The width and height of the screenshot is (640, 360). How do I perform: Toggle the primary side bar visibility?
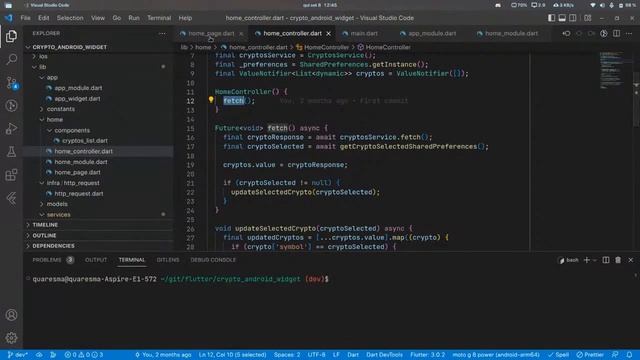[x=551, y=18]
